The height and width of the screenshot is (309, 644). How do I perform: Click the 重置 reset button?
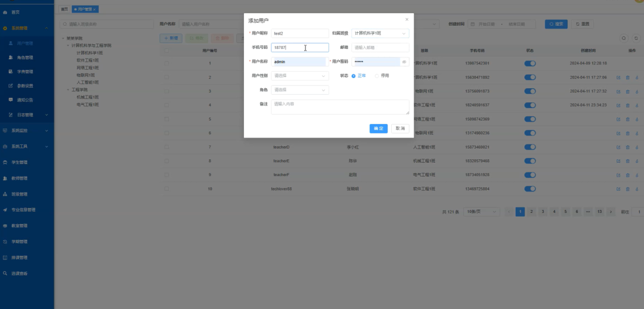(583, 24)
